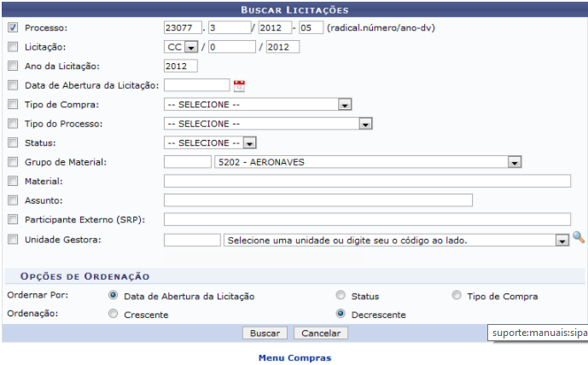This screenshot has width=588, height=365.
Task: Focus the Material text input
Action: pyautogui.click(x=367, y=181)
